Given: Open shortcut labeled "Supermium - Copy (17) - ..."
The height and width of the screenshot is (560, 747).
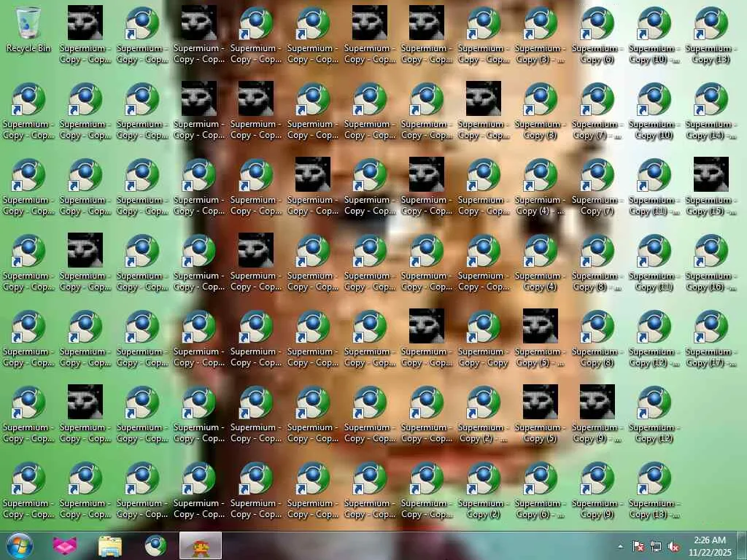Looking at the screenshot, I should pyautogui.click(x=711, y=338).
